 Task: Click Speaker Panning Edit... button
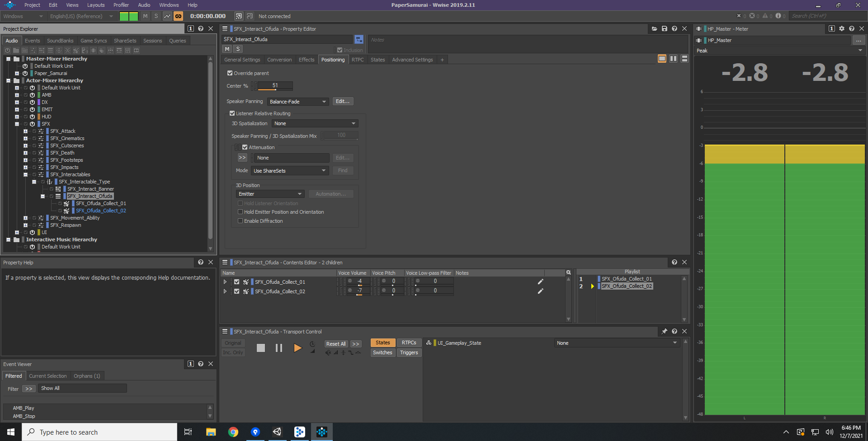point(343,101)
